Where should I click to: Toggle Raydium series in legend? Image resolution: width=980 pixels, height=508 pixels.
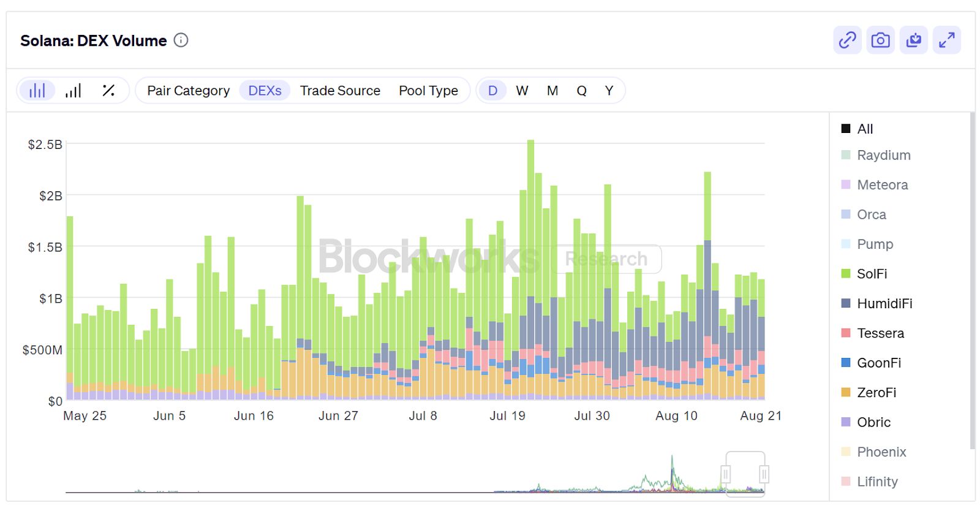click(x=876, y=155)
